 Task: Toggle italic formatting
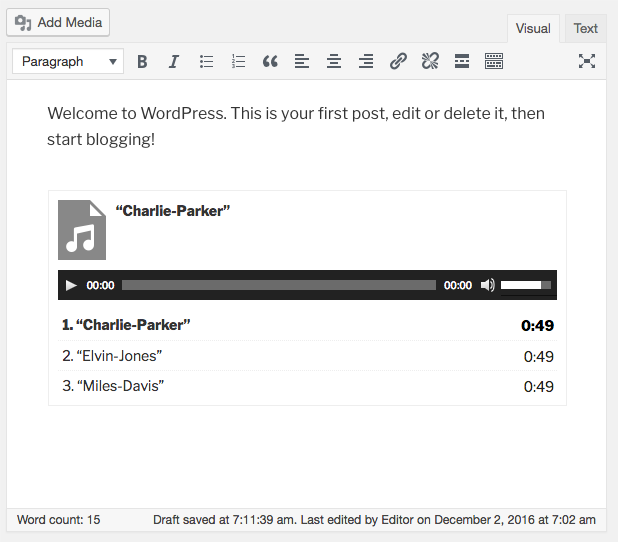(174, 61)
